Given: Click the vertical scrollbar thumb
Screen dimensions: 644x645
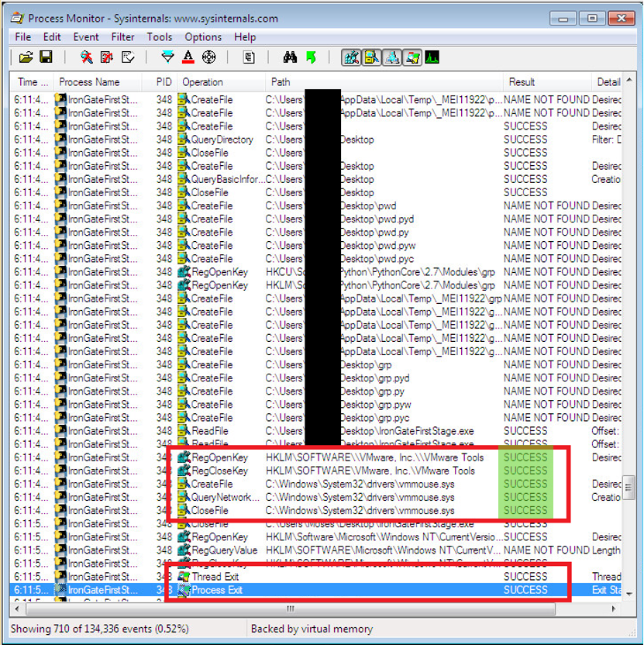Looking at the screenshot, I should point(629,488).
